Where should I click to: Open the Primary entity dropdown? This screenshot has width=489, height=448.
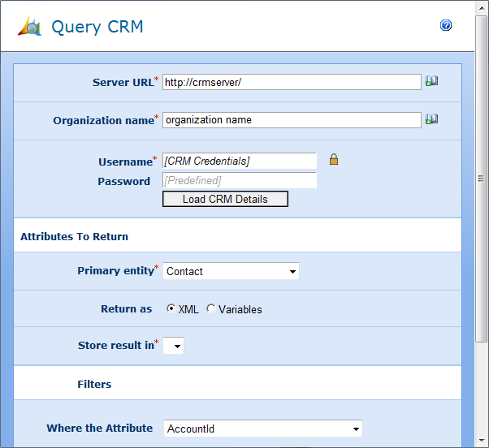point(231,271)
